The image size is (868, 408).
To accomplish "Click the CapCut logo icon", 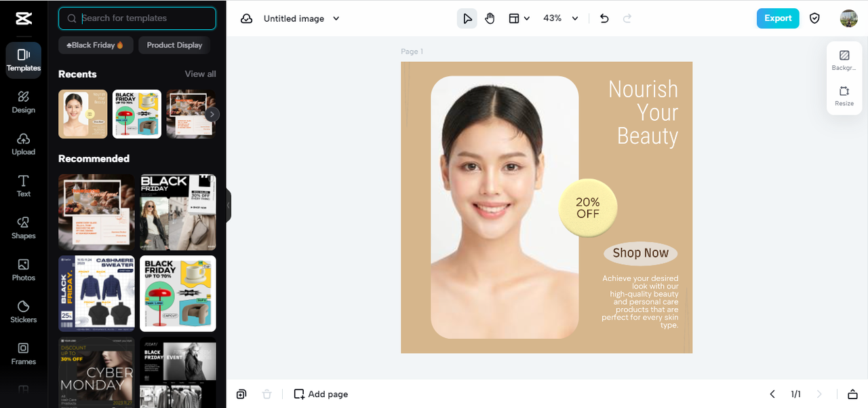I will [23, 18].
